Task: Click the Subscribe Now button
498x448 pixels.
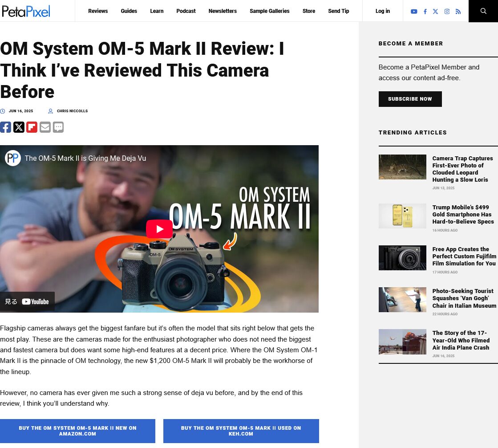Action: pyautogui.click(x=410, y=99)
